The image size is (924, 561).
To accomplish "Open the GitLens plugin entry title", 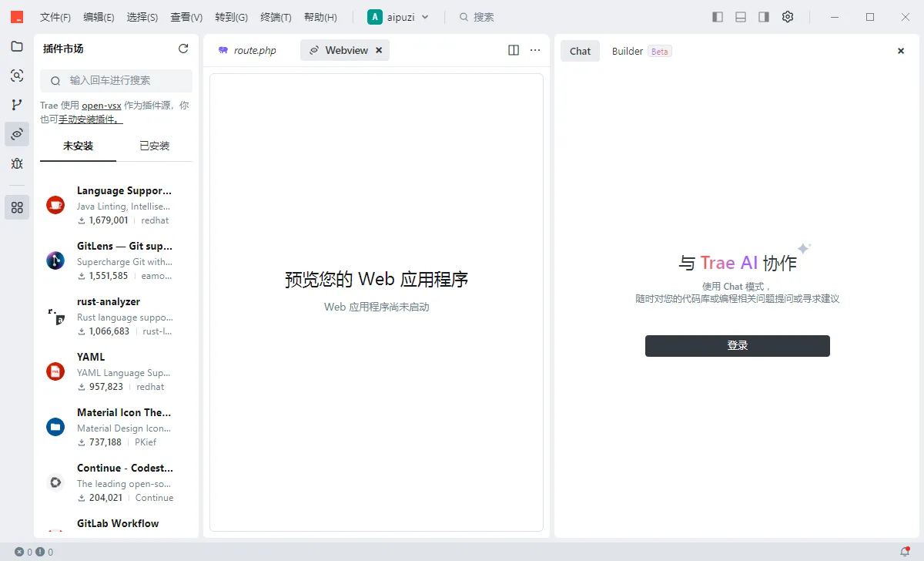I will (x=125, y=246).
